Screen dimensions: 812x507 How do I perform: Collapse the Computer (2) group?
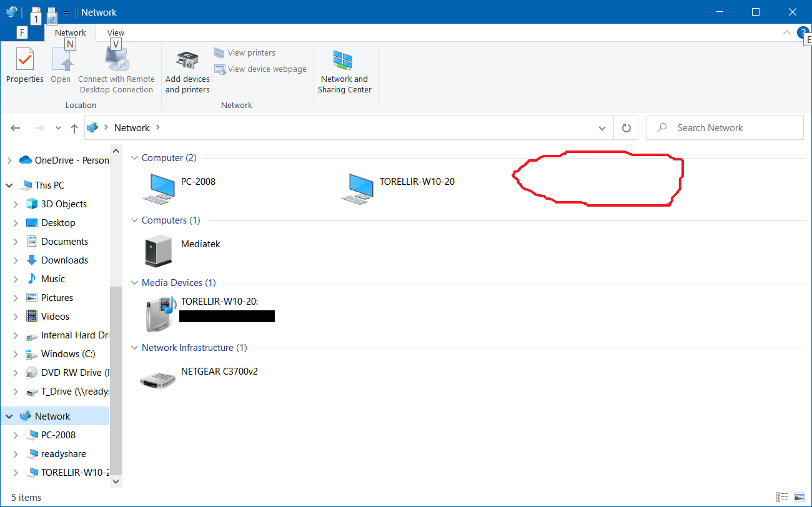tap(134, 157)
